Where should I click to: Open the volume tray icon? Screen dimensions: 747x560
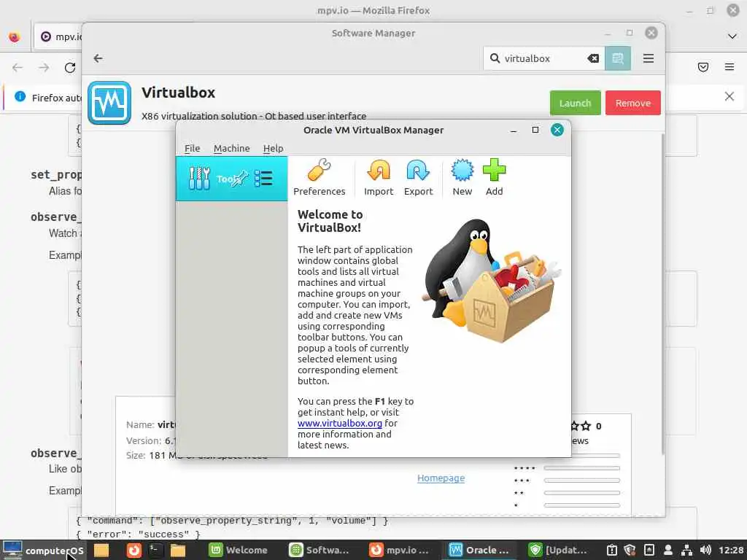tap(705, 550)
